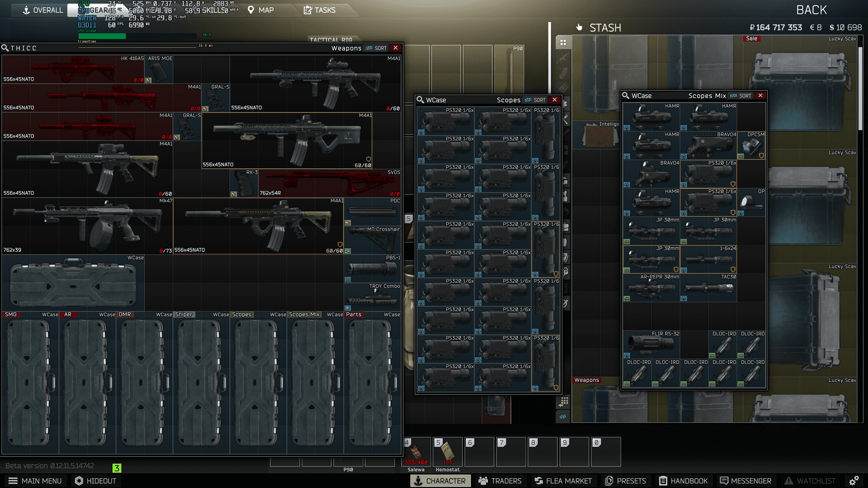Select the RK-3 pistol grip
The width and height of the screenshot is (868, 488).
click(x=244, y=183)
